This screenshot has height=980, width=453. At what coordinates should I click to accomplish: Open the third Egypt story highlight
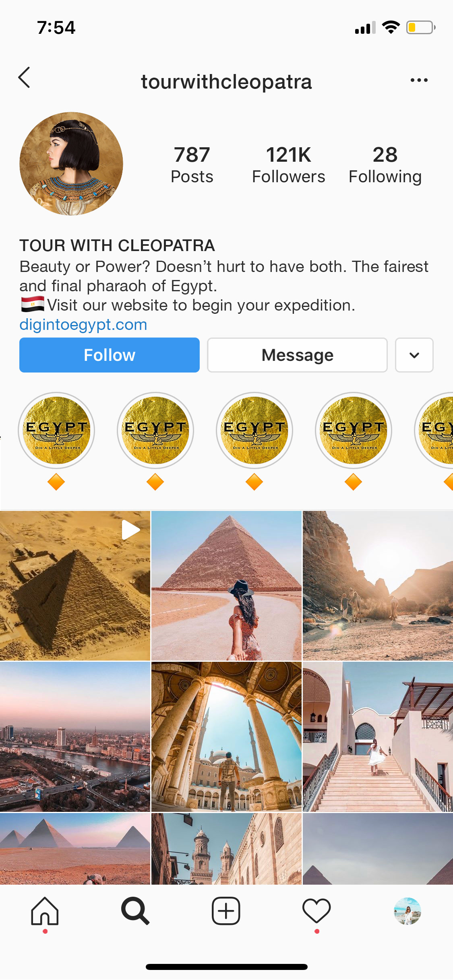click(x=254, y=430)
